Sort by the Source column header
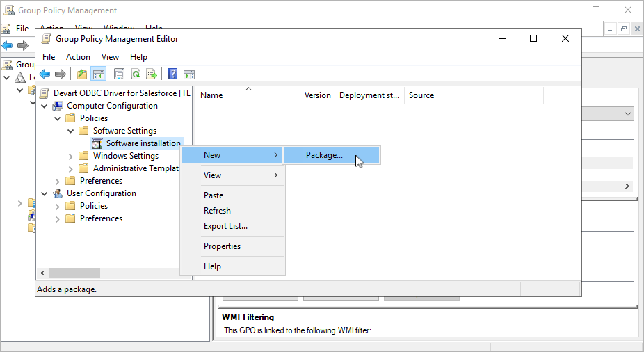The image size is (644, 352). click(x=474, y=95)
